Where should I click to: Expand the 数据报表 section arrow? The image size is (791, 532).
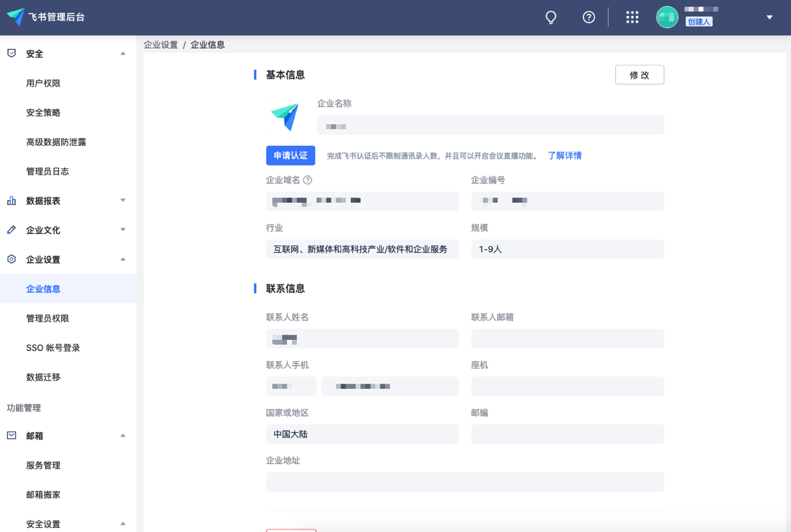click(122, 200)
